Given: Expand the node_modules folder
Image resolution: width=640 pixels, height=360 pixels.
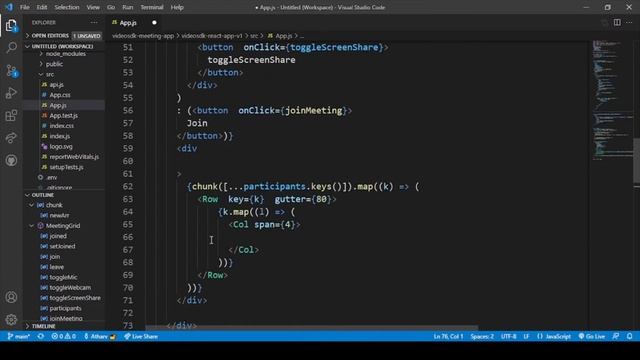Looking at the screenshot, I should tap(64, 54).
